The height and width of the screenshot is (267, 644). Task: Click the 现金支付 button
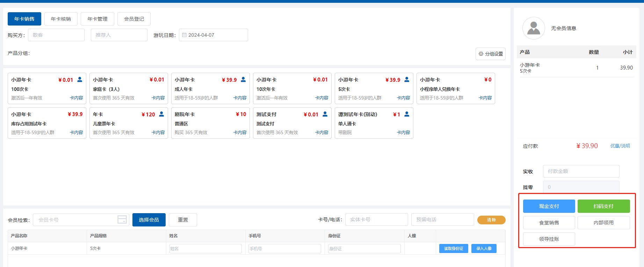[x=549, y=206]
